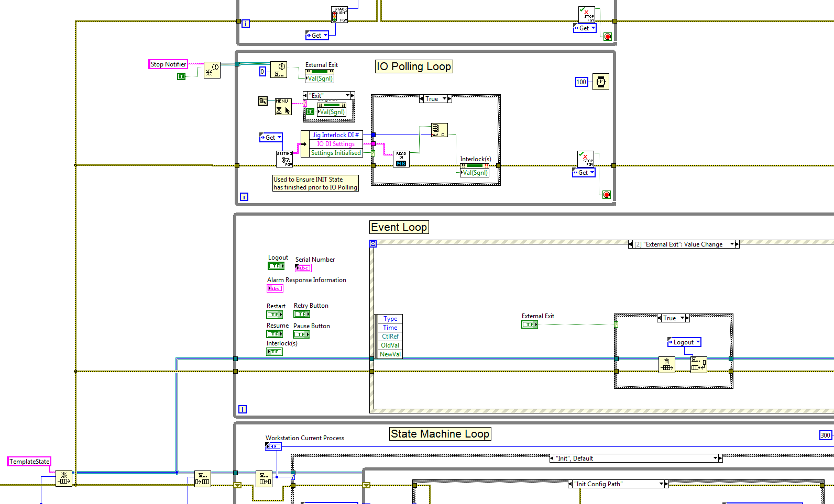Select the Flush Queue function icon
Screen dimensions: 834x504
[667, 365]
